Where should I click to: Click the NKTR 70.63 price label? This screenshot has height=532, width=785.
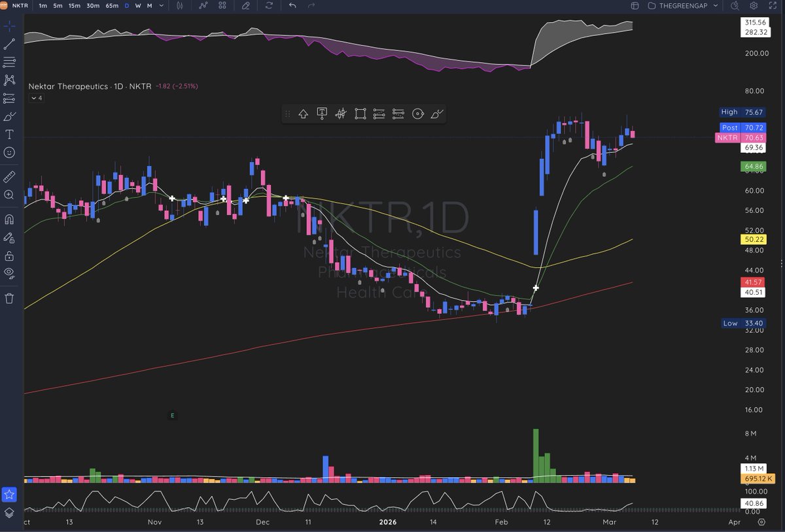coord(741,137)
